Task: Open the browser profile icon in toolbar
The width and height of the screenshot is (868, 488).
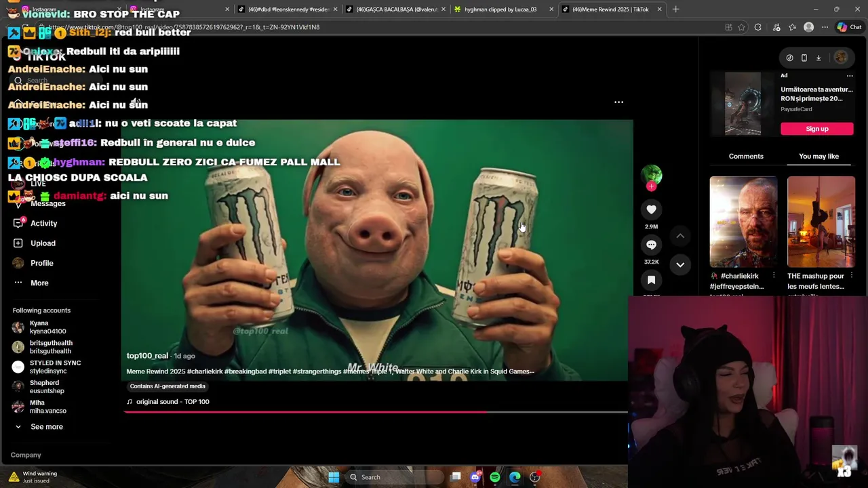Action: 808,27
